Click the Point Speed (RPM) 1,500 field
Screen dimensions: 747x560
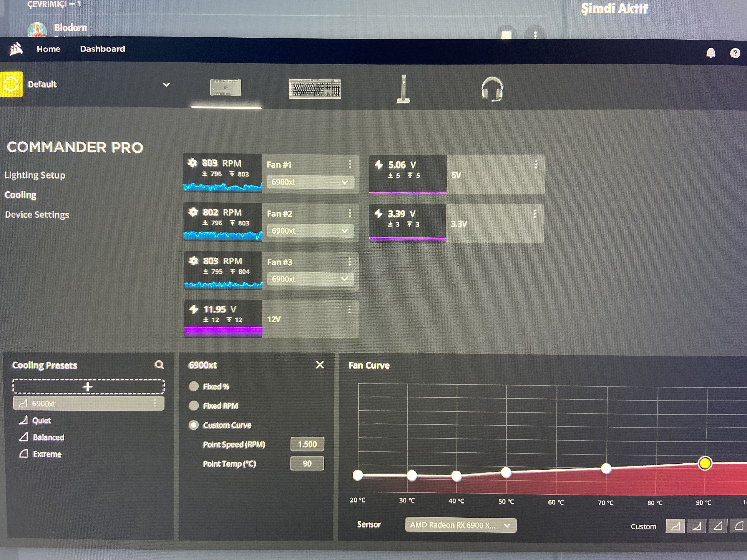click(x=307, y=444)
